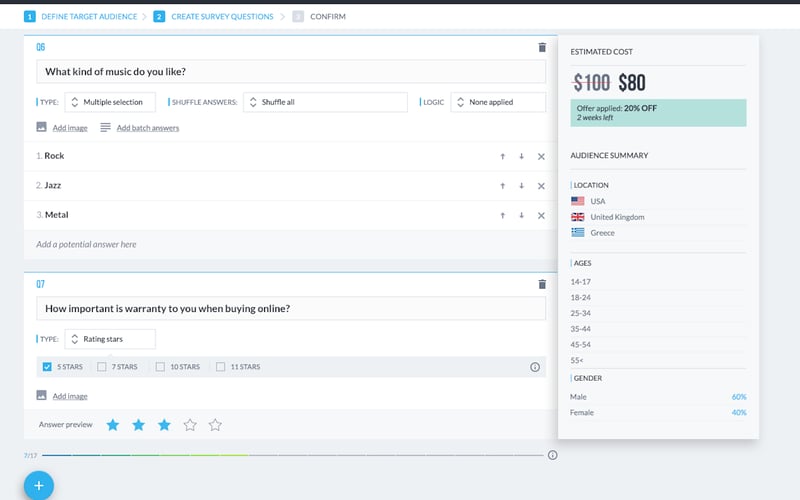800x500 pixels.
Task: Click the batch answers list icon
Action: pyautogui.click(x=105, y=128)
